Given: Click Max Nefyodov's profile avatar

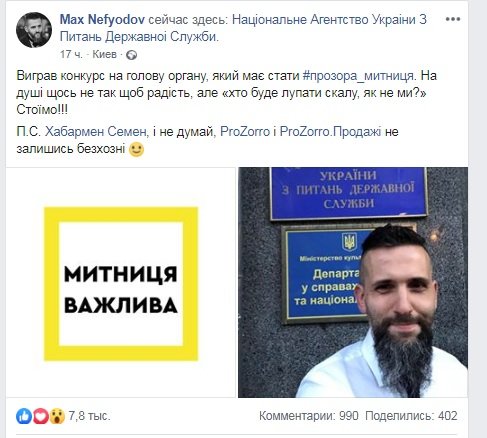Looking at the screenshot, I should 34,30.
